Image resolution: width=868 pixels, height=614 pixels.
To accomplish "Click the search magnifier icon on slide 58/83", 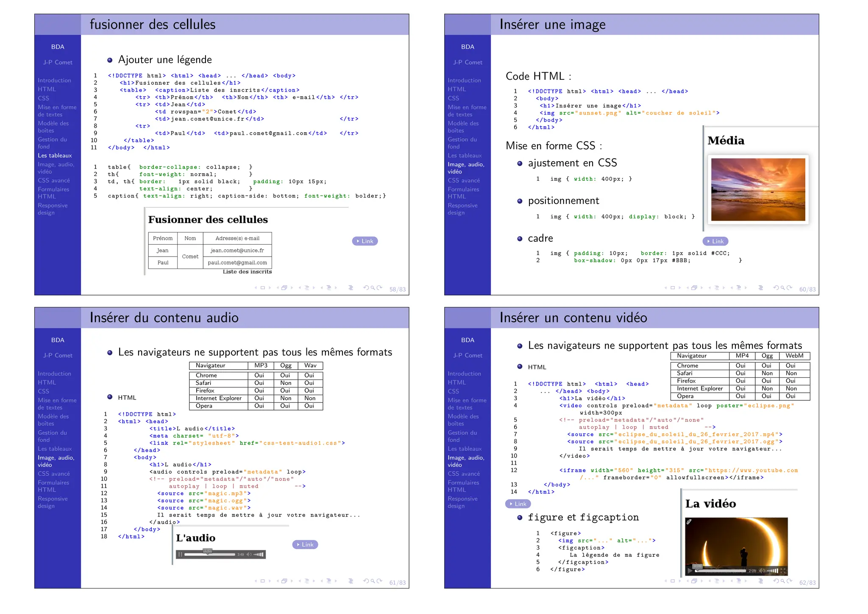I will point(373,288).
